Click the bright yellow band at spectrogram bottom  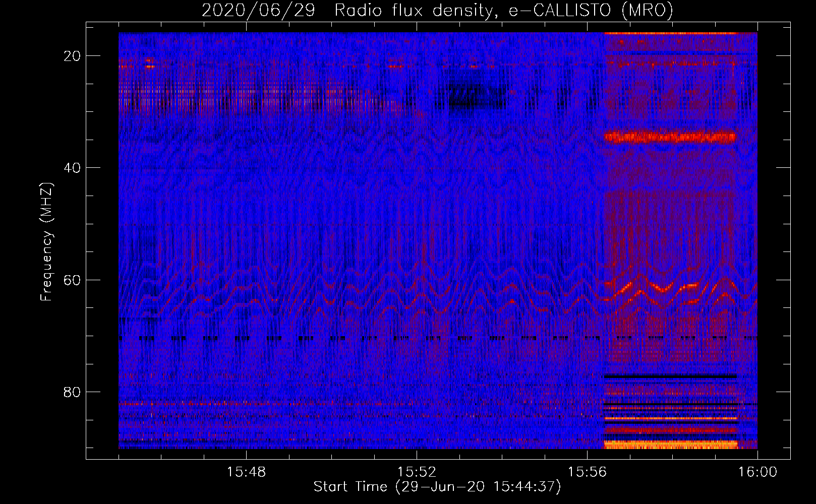pos(671,445)
